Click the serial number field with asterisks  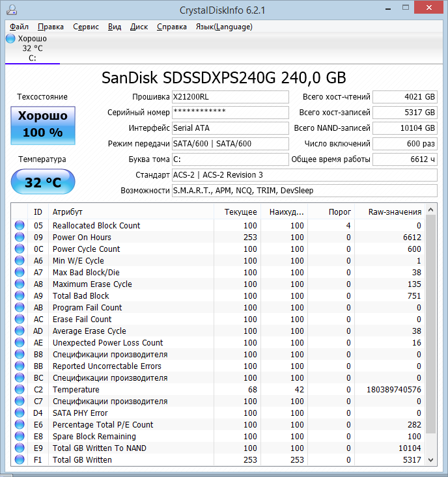click(x=230, y=113)
